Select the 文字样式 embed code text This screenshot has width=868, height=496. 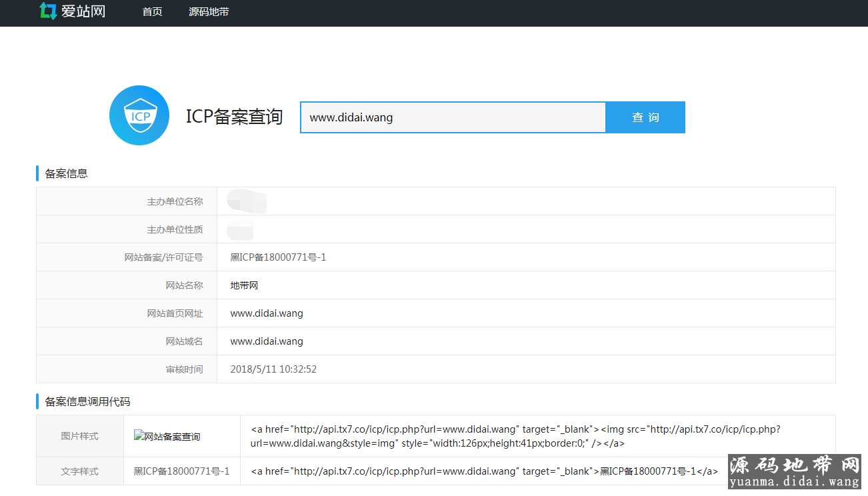[x=484, y=471]
